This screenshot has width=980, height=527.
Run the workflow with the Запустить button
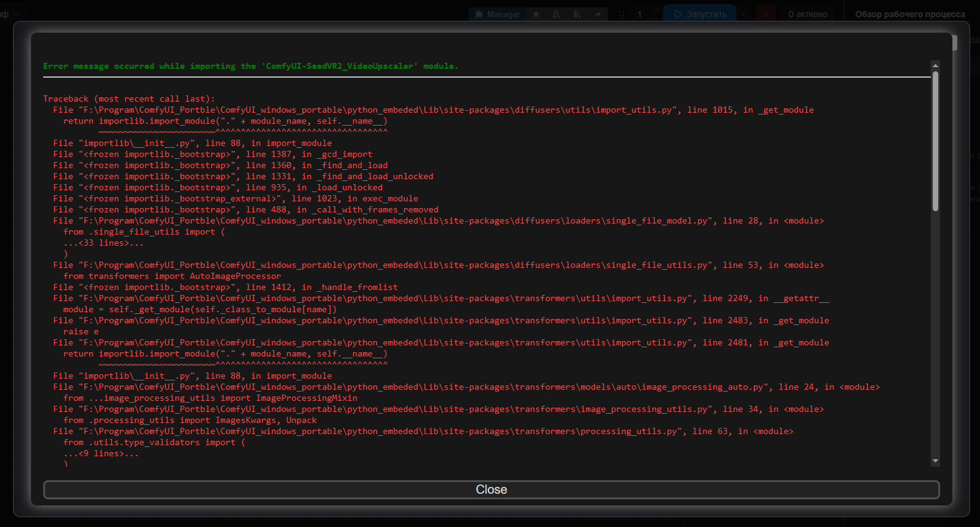click(700, 14)
